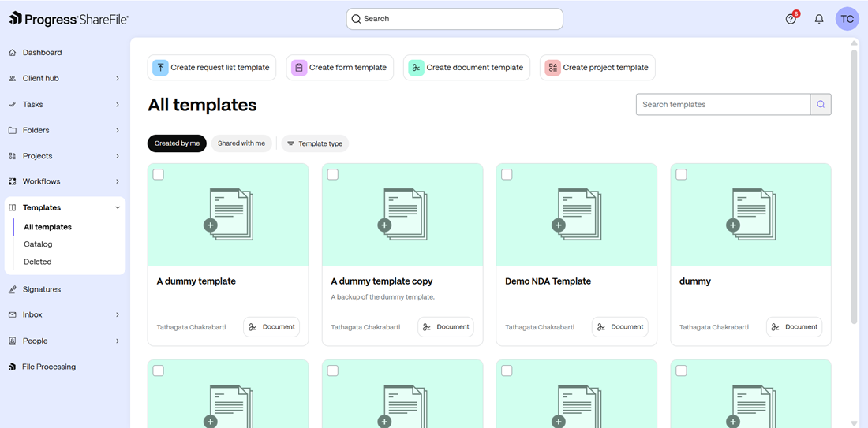This screenshot has height=428, width=868.
Task: Select checkbox on A dummy template card
Action: point(159,175)
